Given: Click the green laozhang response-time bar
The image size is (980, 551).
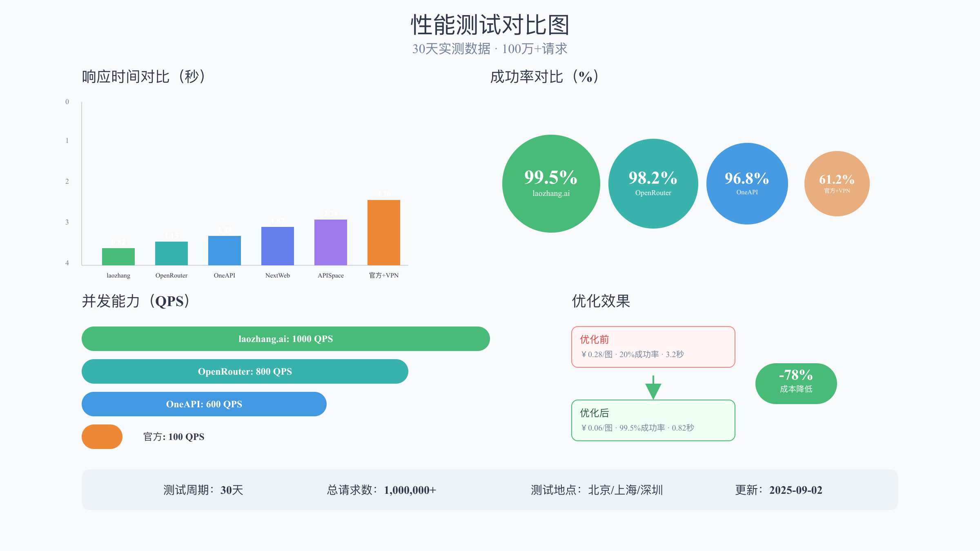Looking at the screenshot, I should [x=118, y=257].
